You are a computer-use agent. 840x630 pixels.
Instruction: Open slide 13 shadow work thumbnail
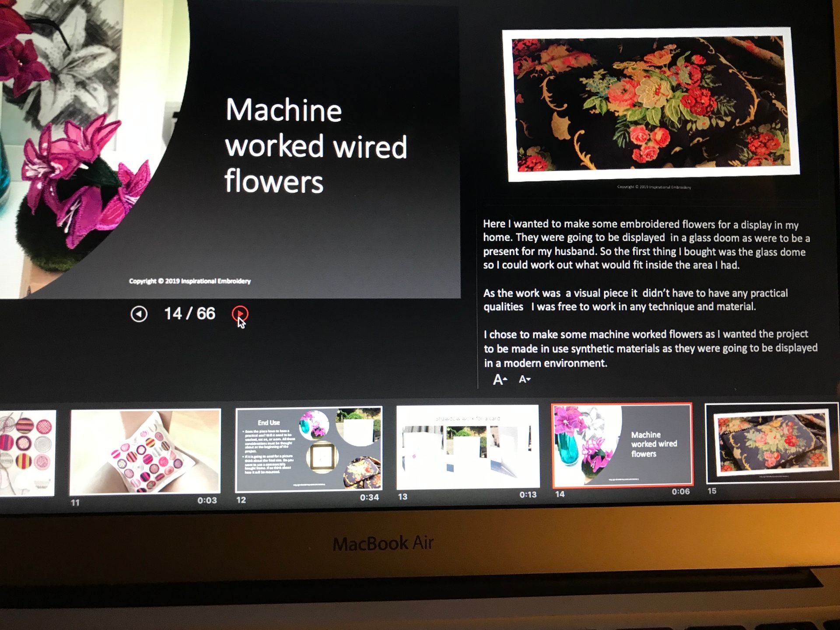(468, 446)
